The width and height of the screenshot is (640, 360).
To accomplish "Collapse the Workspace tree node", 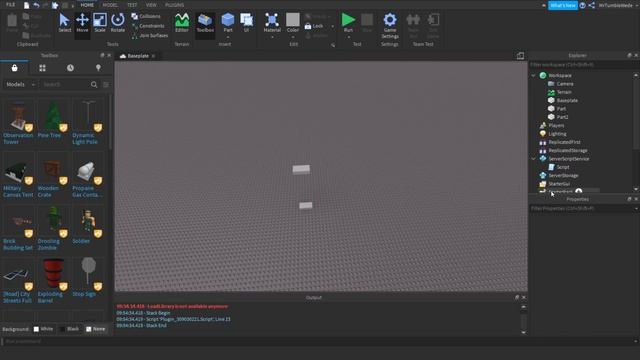I will (x=533, y=76).
